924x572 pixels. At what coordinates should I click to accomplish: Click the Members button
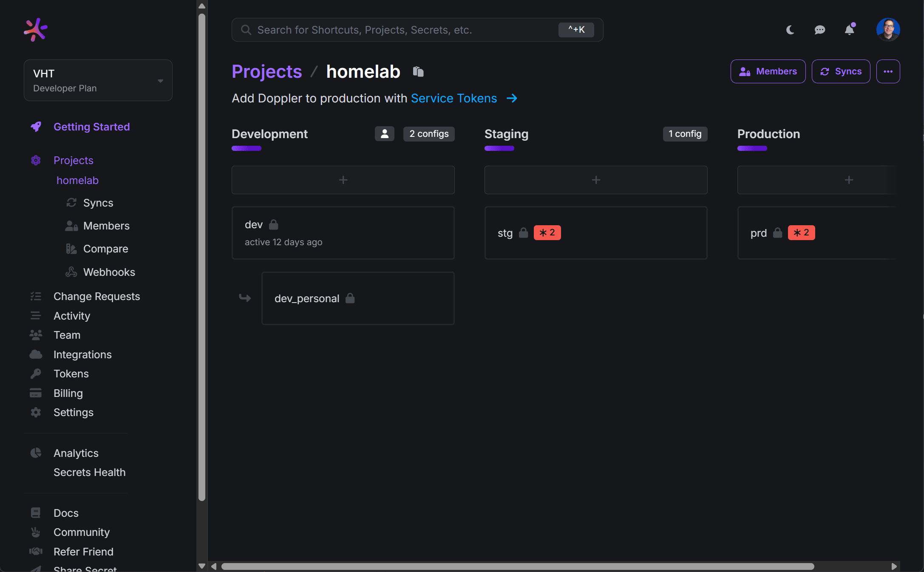click(768, 71)
